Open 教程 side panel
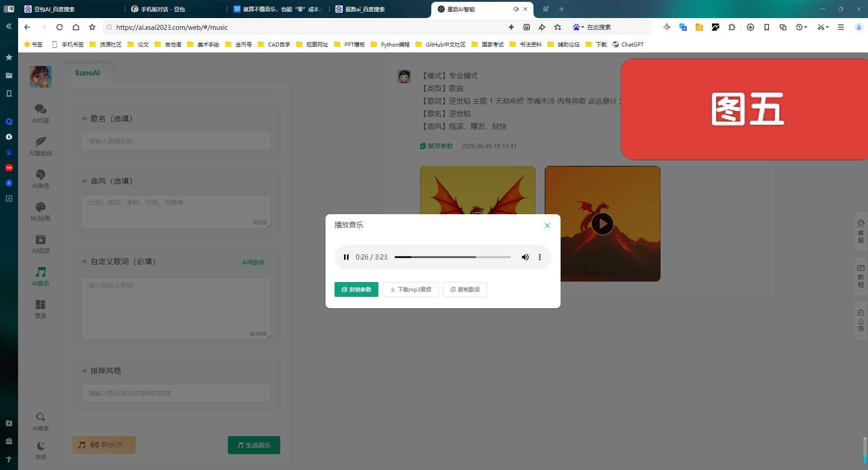 pyautogui.click(x=861, y=276)
